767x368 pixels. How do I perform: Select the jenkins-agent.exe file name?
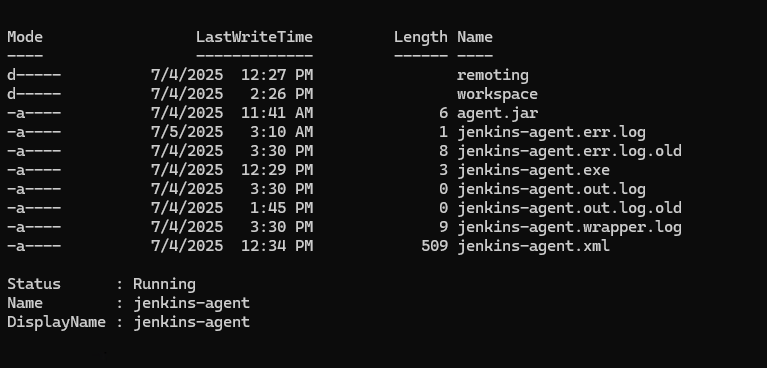(533, 170)
